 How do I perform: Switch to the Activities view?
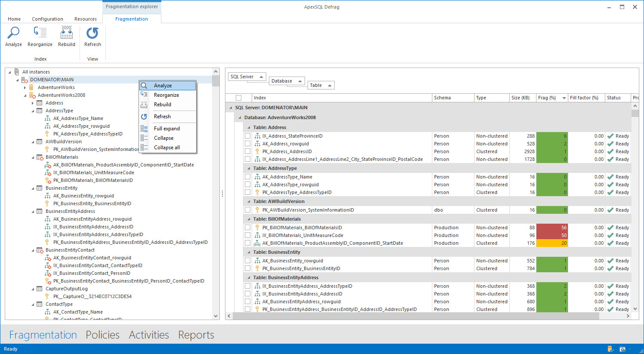149,335
